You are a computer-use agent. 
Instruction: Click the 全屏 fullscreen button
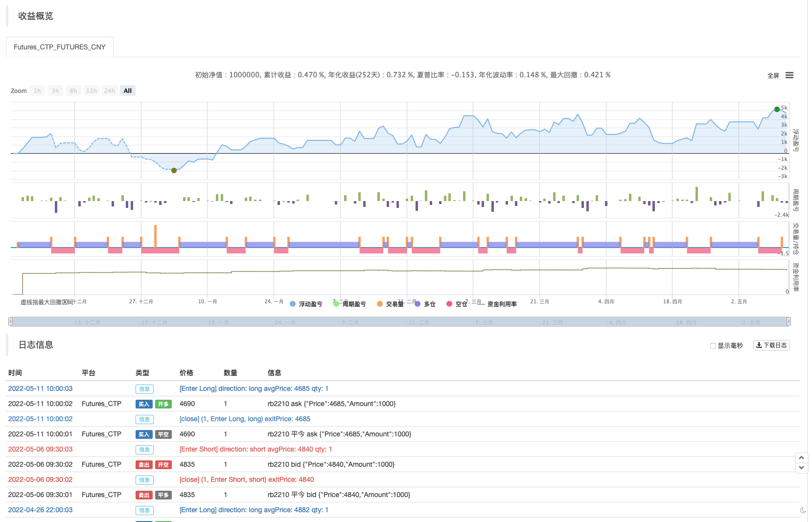tap(773, 76)
